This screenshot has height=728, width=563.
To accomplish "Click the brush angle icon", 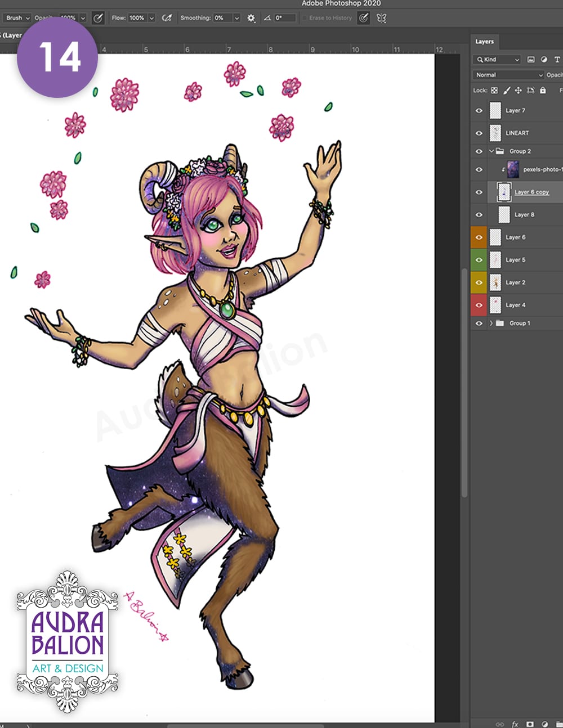I will click(267, 18).
